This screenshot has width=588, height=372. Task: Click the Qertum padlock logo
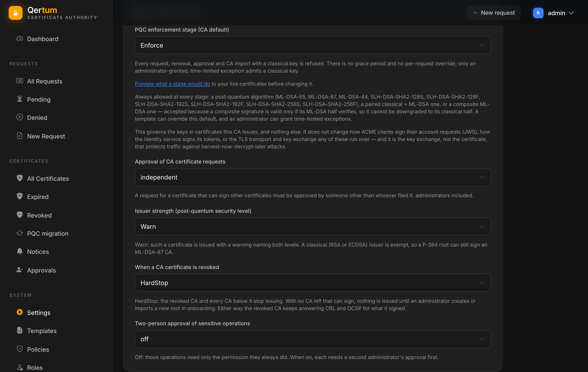coord(15,13)
